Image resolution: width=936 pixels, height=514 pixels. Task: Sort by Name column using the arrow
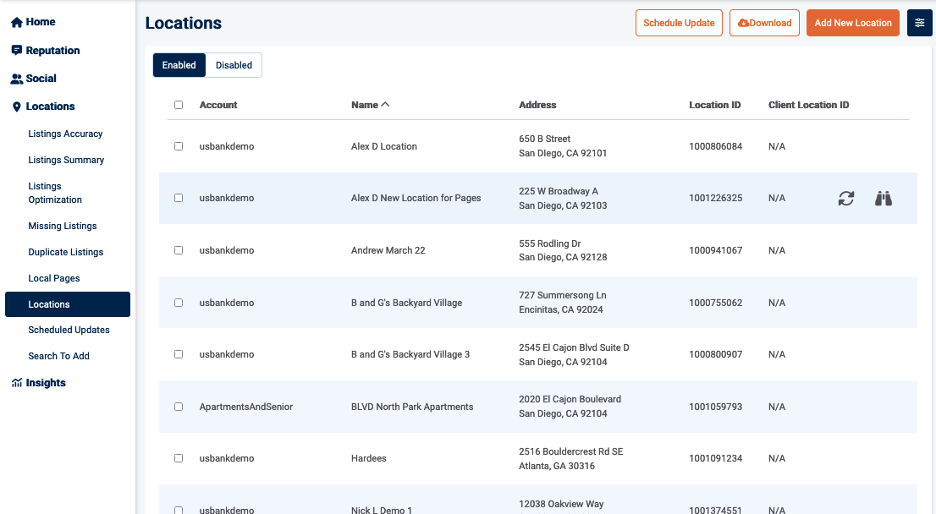[386, 104]
